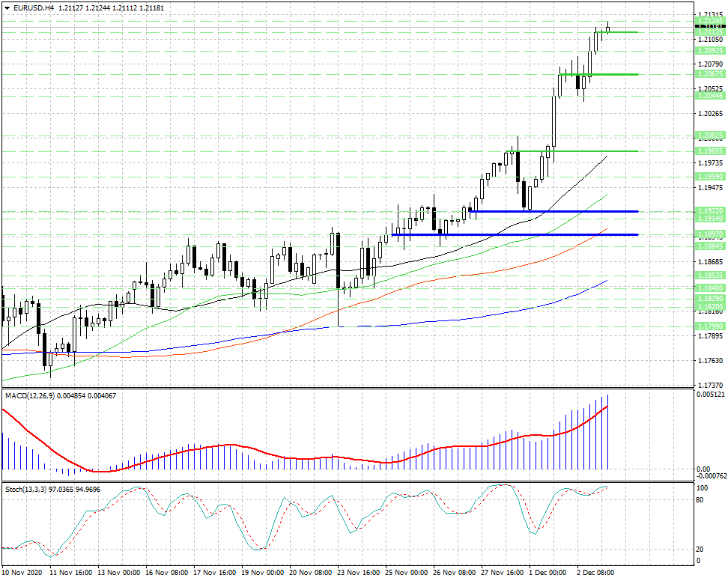Click the 2 Dec 08:00 time label
The height and width of the screenshot is (581, 728).
pos(595,572)
